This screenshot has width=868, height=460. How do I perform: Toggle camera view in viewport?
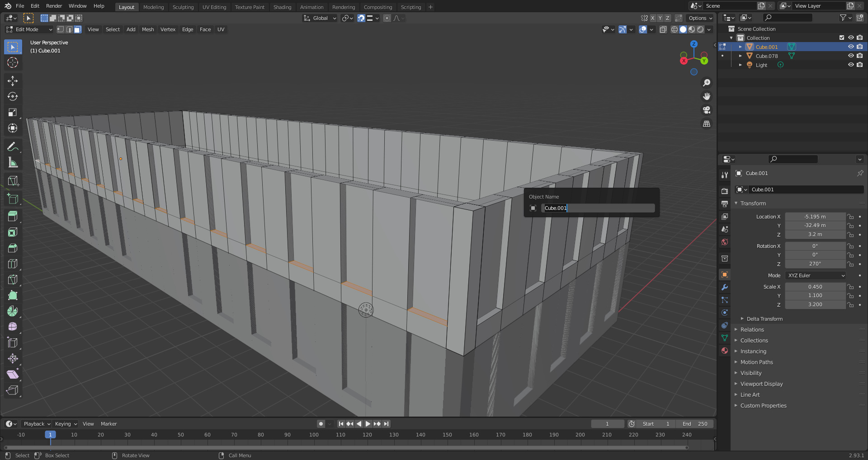point(707,110)
